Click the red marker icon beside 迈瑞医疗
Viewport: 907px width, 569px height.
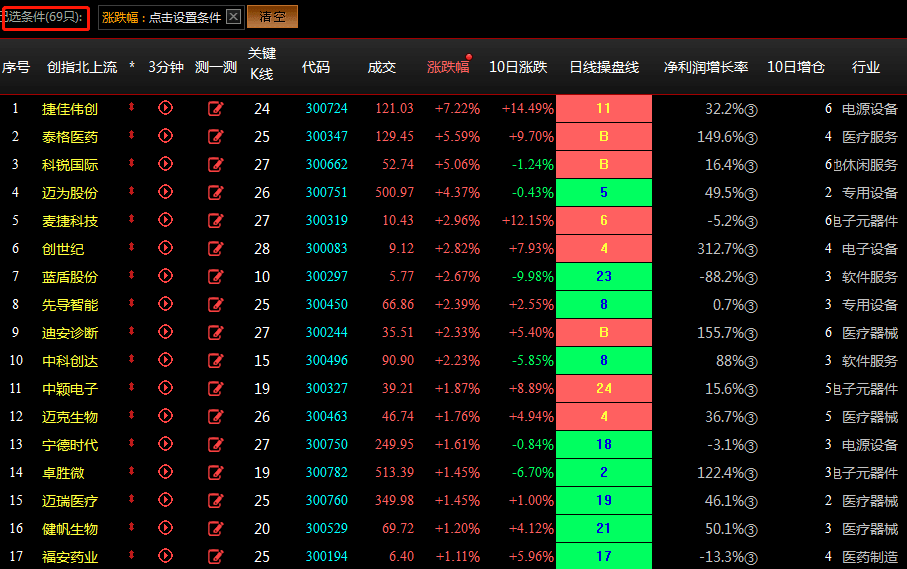click(131, 498)
